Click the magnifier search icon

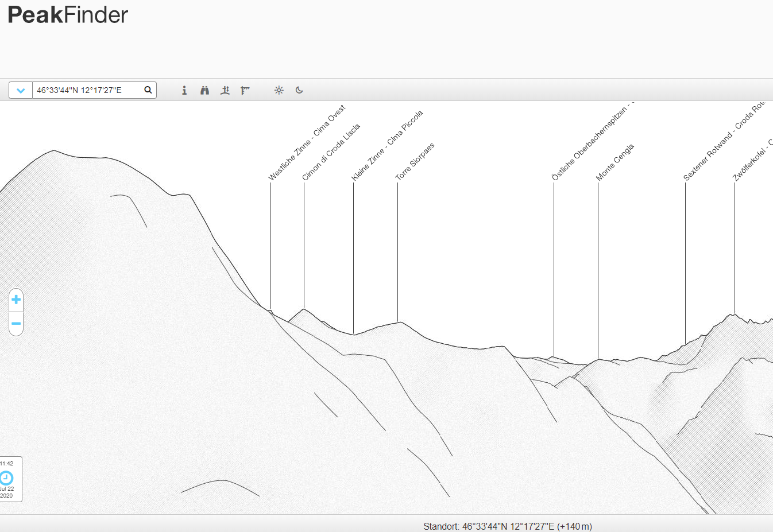pos(148,90)
